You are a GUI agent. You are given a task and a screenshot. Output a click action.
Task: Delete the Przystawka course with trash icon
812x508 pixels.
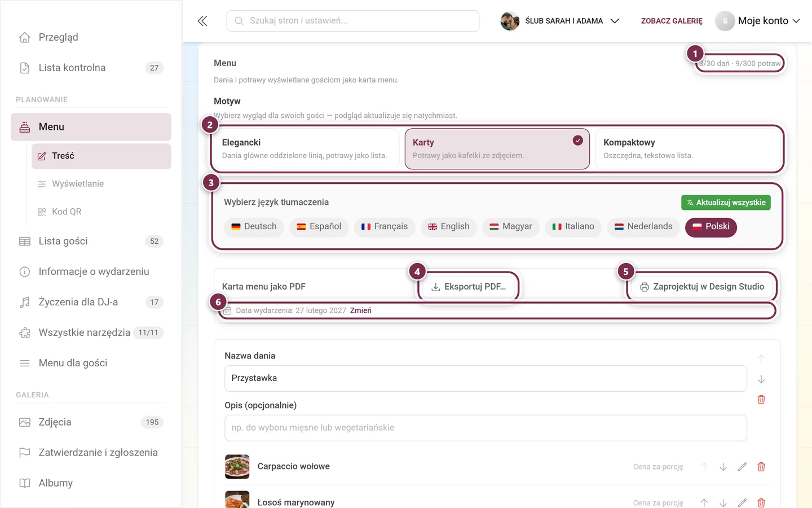pyautogui.click(x=761, y=400)
